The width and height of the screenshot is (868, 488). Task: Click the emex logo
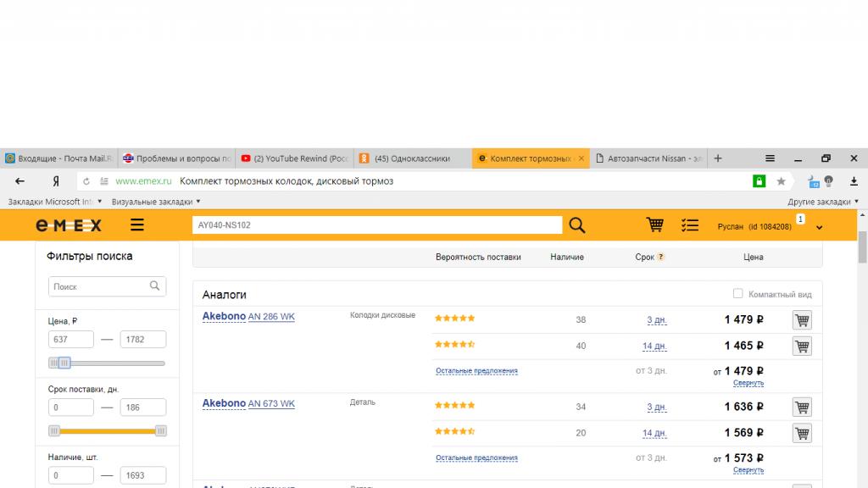(69, 225)
